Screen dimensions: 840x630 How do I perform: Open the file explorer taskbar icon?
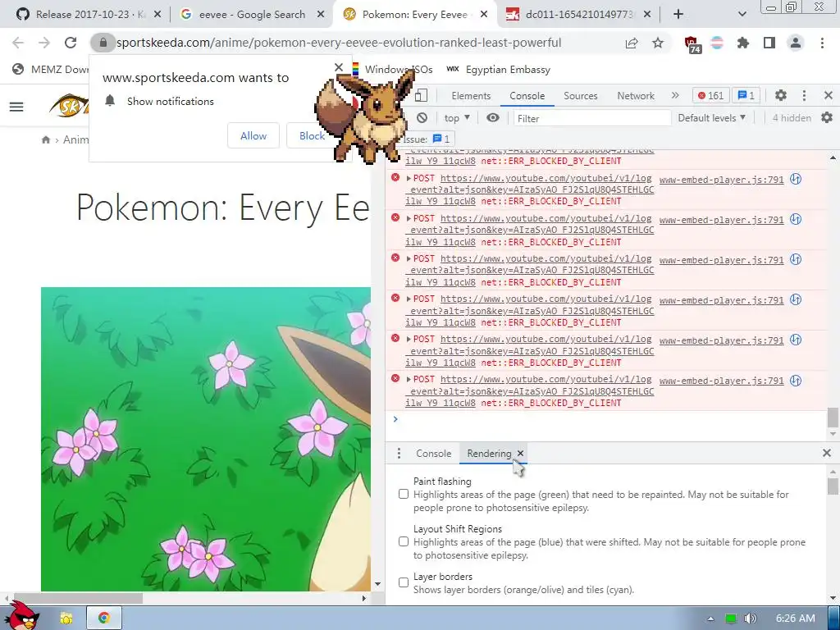pos(66,618)
